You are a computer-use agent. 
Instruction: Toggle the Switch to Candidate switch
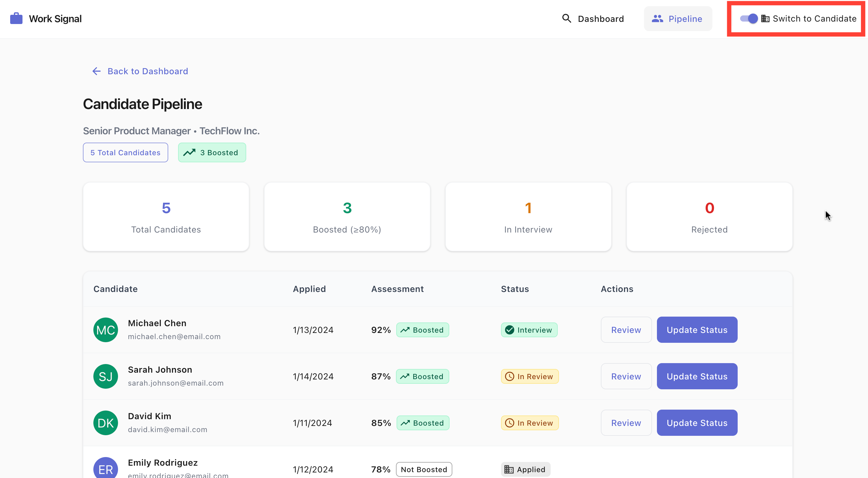click(748, 18)
